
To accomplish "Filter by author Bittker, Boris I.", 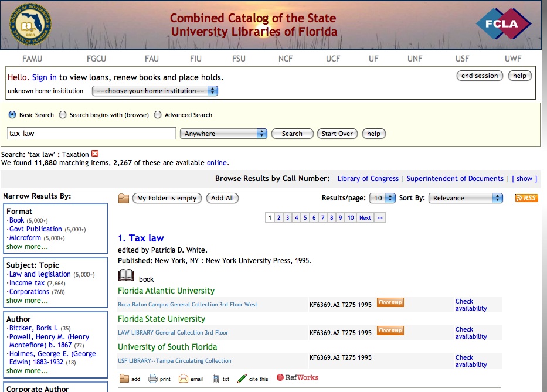I will pyautogui.click(x=33, y=328).
